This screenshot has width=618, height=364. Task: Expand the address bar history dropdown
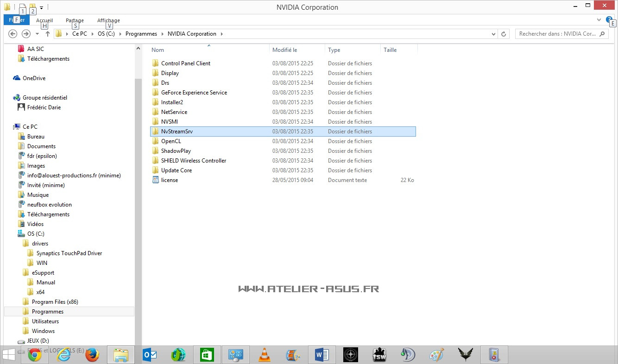(493, 34)
